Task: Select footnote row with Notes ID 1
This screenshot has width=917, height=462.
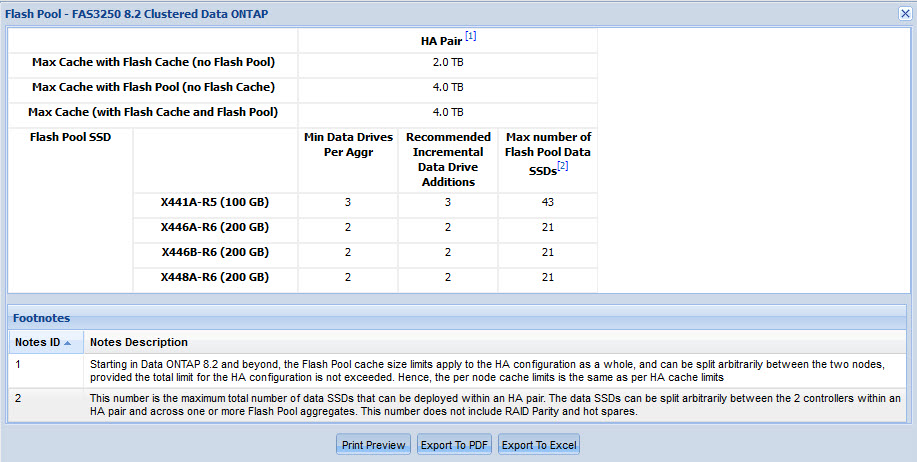Action: pyautogui.click(x=457, y=371)
